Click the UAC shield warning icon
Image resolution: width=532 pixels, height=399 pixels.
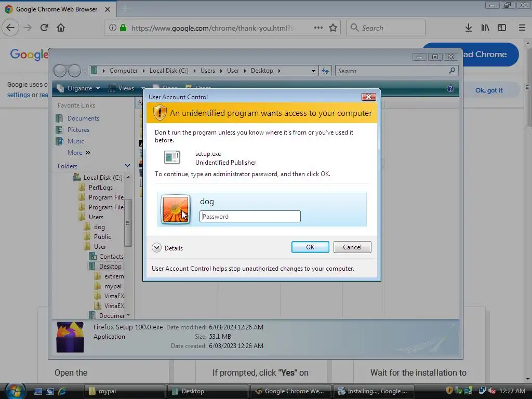[x=159, y=112]
